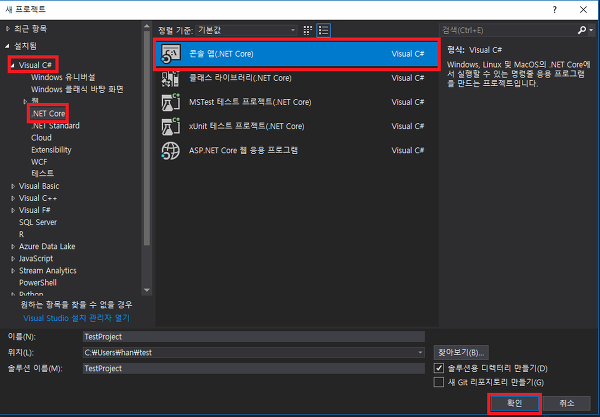Select MSTest 테스트 프로젝트(.NET Core) text
The image size is (600, 417).
[250, 102]
